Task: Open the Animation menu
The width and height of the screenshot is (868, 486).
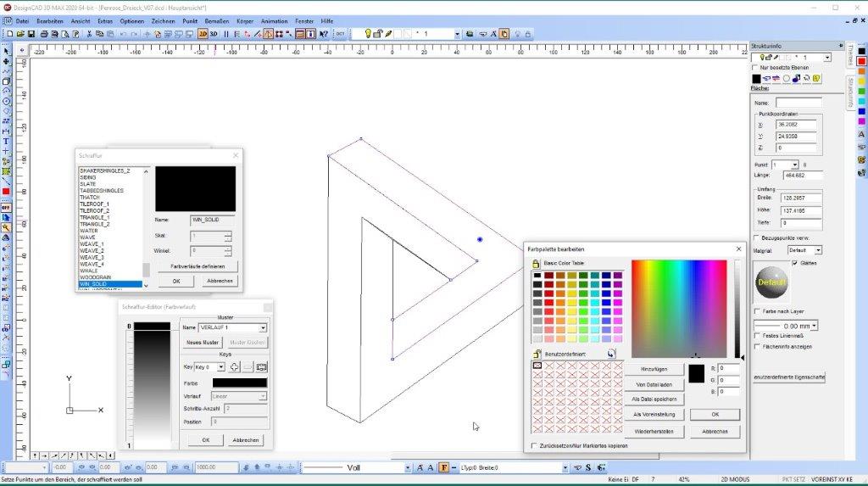Action: [x=274, y=21]
